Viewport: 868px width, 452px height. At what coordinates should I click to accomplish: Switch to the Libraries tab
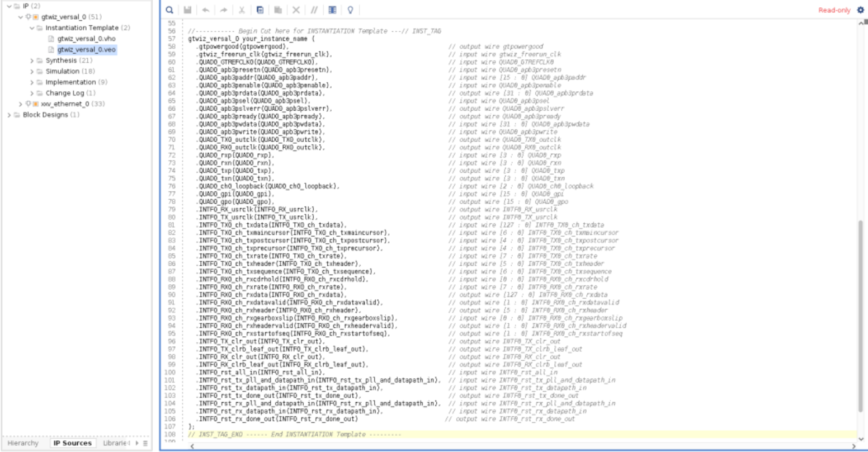click(116, 443)
